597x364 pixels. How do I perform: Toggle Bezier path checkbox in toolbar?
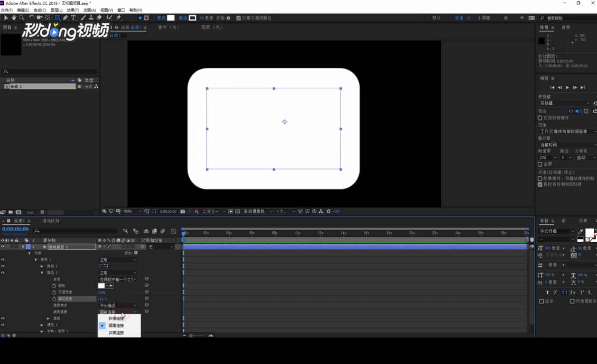pos(238,18)
